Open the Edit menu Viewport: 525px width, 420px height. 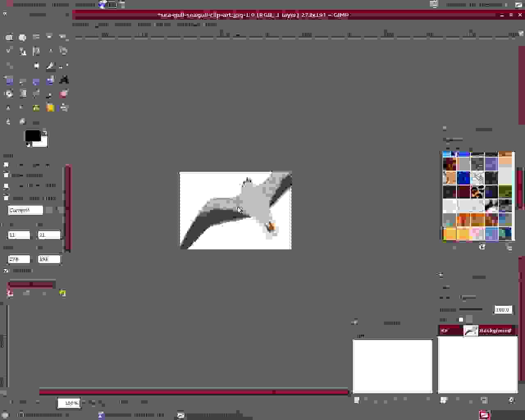pos(101,25)
